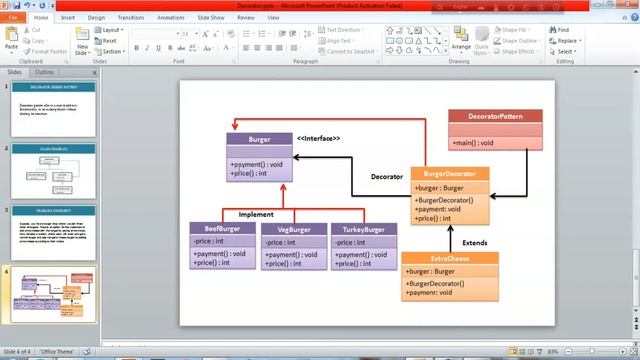Toggle Bold formatting
Image resolution: width=640 pixels, height=360 pixels.
136,48
